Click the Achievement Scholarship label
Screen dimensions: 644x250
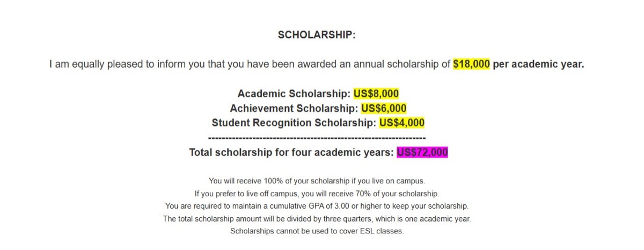tap(294, 108)
